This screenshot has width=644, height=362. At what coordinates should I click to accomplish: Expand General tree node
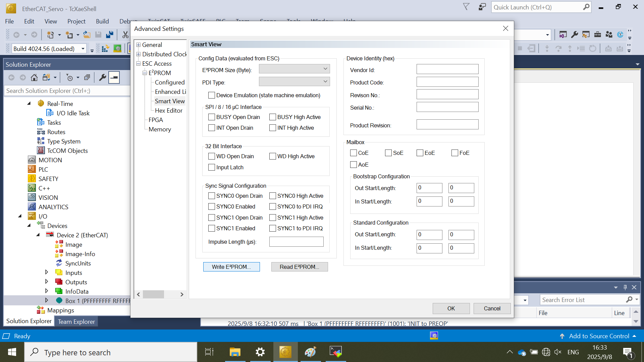[138, 45]
